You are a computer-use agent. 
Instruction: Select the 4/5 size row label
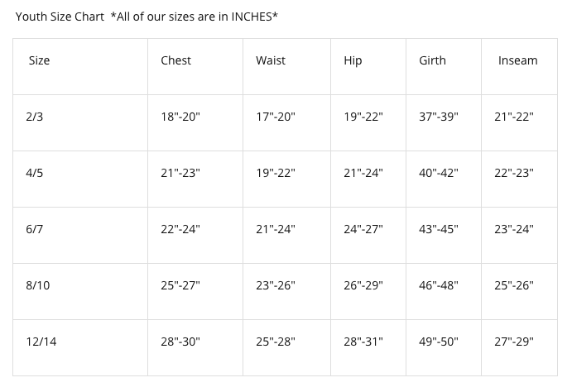coord(35,173)
